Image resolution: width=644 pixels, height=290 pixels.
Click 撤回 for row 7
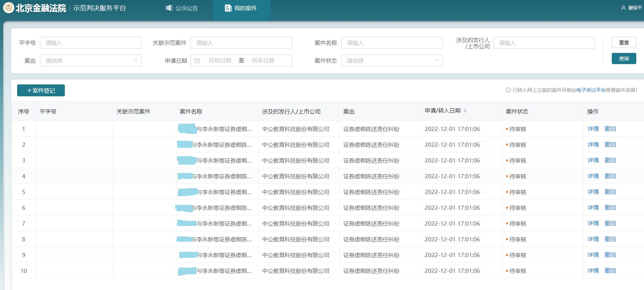coord(610,223)
